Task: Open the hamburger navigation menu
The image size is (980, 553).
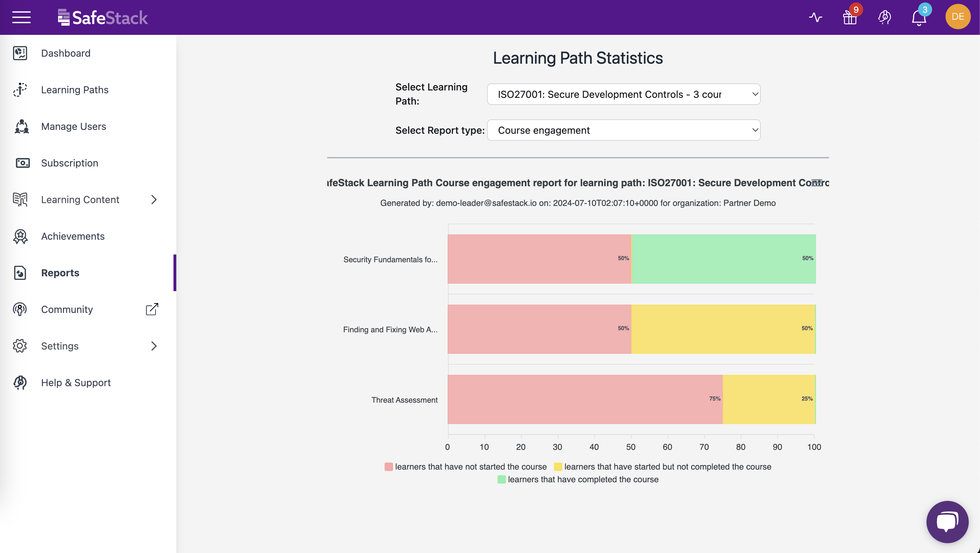Action: coord(21,17)
